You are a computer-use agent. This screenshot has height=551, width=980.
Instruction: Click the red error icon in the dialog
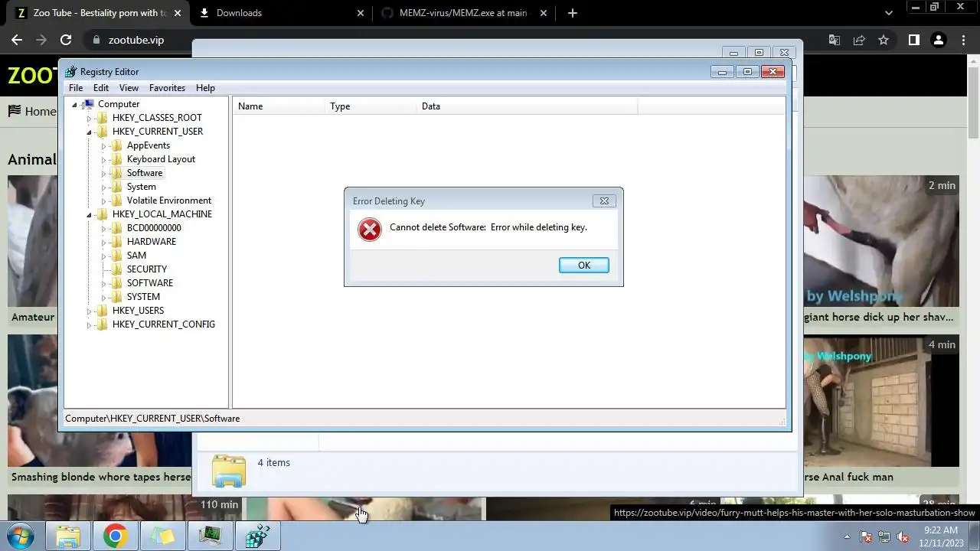pos(370,228)
